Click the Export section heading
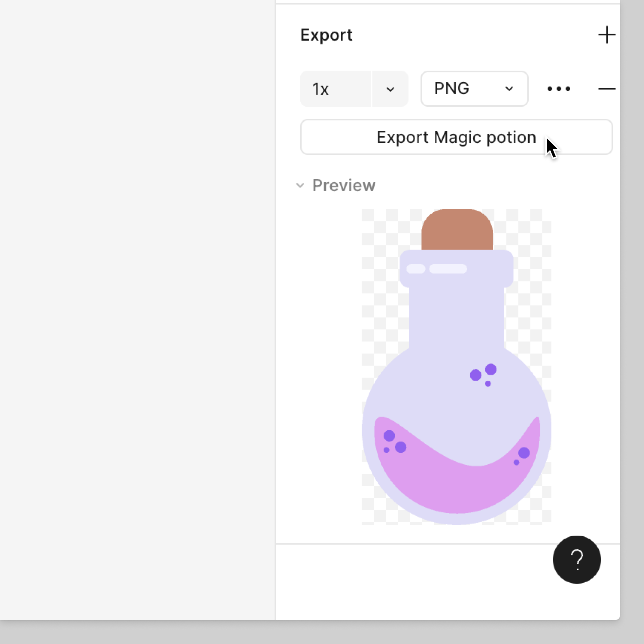The width and height of the screenshot is (644, 644). (x=326, y=35)
